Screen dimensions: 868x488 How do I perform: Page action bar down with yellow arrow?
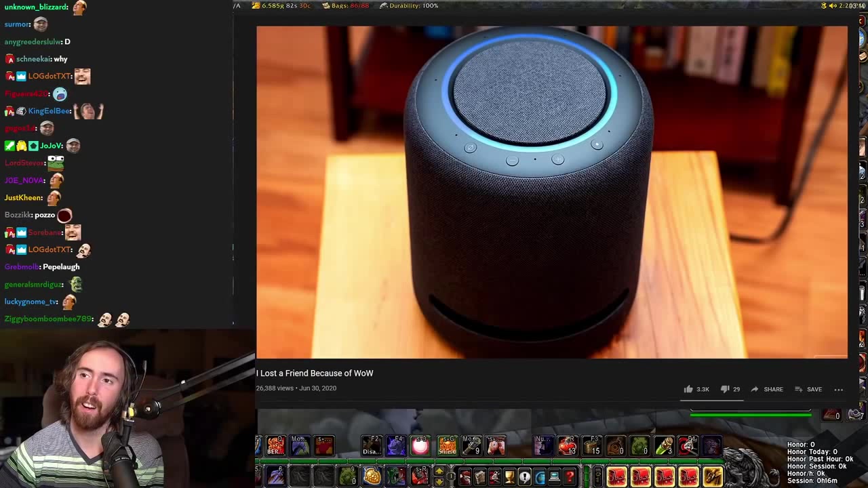pyautogui.click(x=439, y=482)
